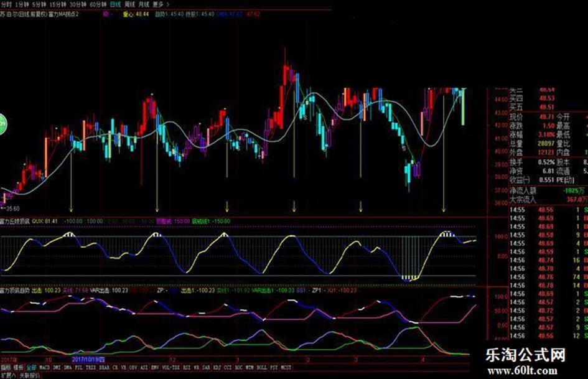
Task: Click the 模板 template tab at bottom
Action: tap(18, 368)
